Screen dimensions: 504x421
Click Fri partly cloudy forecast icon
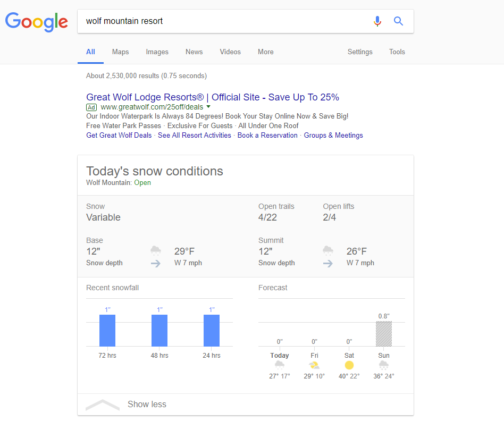(x=314, y=365)
